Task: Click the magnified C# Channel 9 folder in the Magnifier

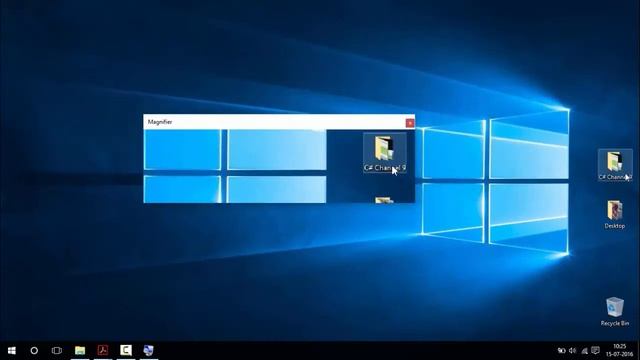Action: coord(384,153)
